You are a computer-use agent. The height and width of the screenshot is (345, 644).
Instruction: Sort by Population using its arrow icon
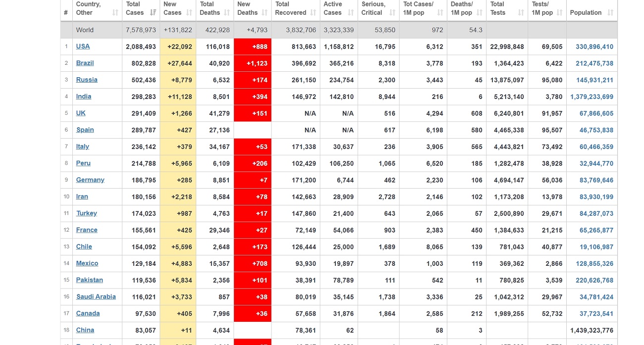point(610,13)
